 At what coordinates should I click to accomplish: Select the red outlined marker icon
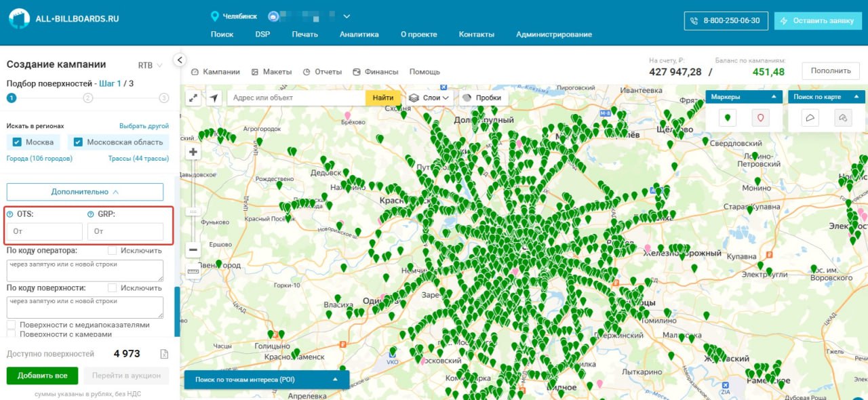760,118
